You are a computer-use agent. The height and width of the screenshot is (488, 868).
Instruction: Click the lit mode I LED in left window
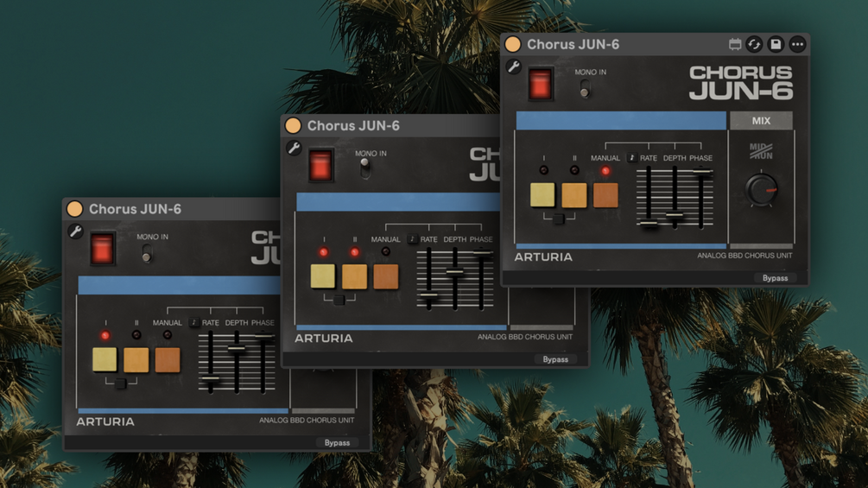point(105,335)
